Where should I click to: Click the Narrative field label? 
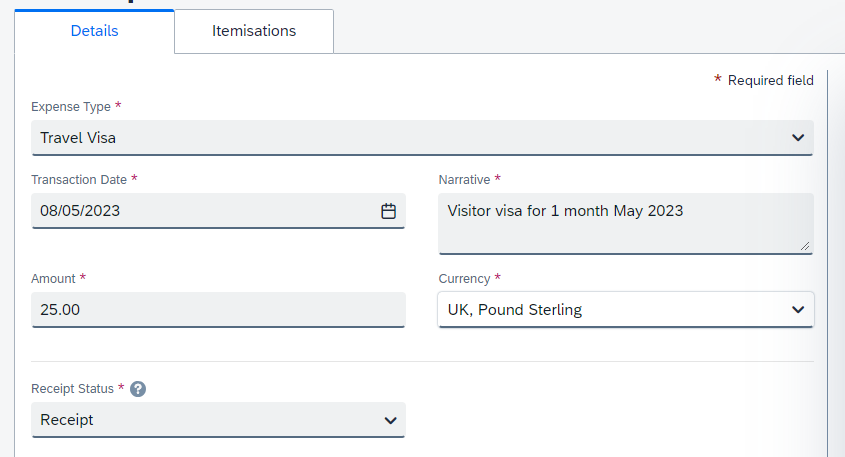point(464,180)
